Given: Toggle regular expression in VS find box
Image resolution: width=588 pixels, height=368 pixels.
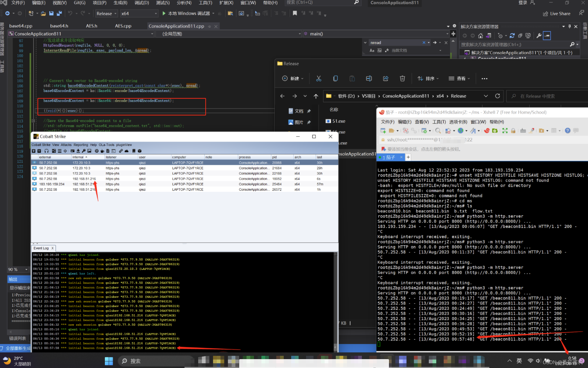Looking at the screenshot, I should click(x=387, y=51).
